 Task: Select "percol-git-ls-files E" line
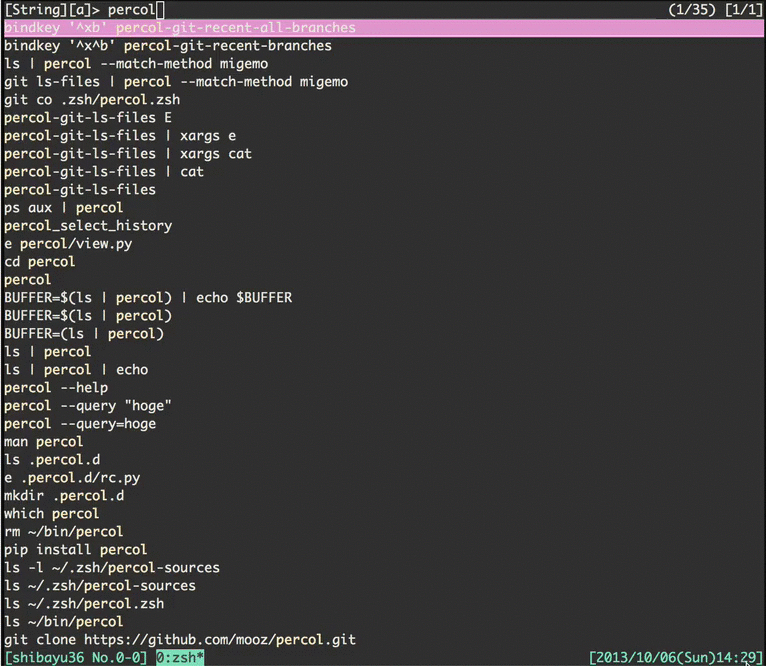[x=88, y=118]
